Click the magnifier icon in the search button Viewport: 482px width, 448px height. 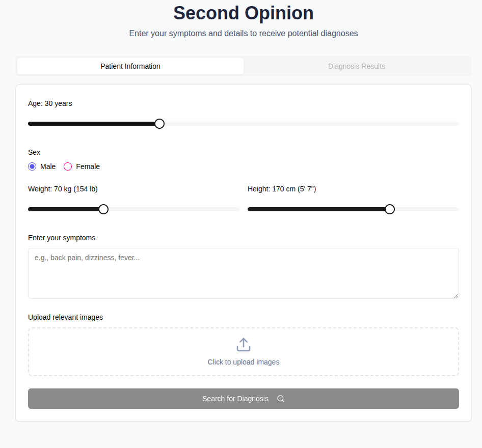281,399
